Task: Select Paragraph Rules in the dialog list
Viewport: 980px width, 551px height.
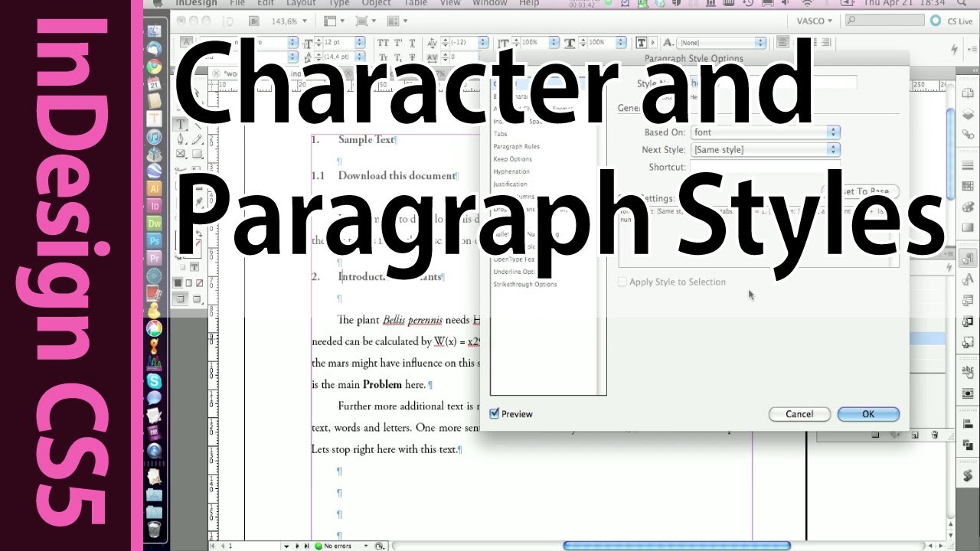Action: (x=517, y=146)
